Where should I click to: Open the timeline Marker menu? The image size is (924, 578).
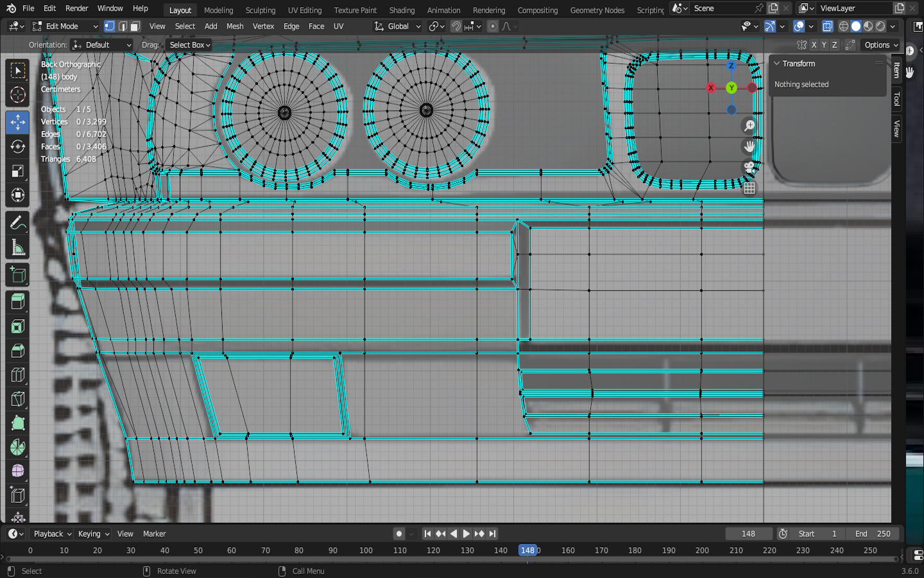[x=154, y=534]
